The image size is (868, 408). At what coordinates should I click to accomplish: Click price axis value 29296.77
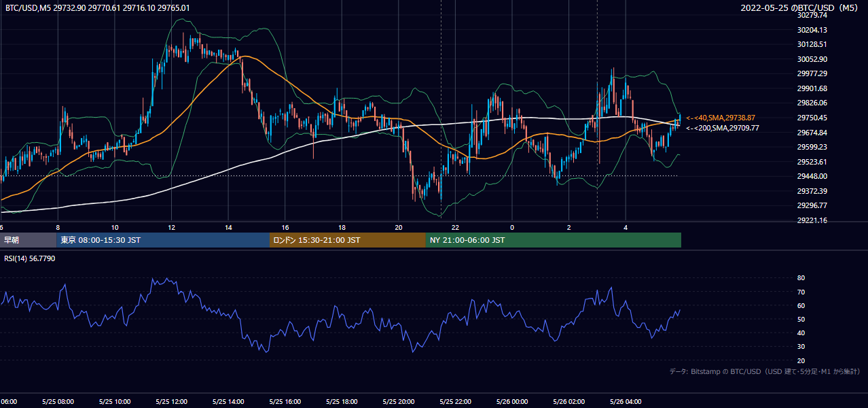(x=812, y=205)
